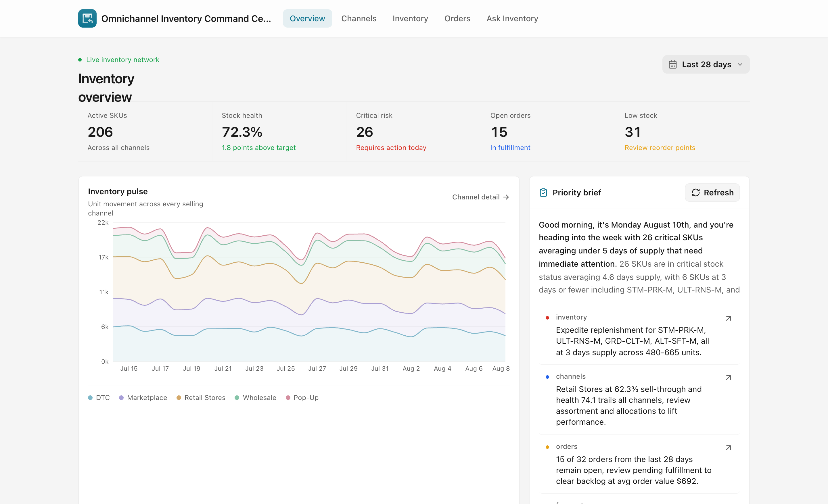Open the orders brief item arrow icon
Image resolution: width=828 pixels, height=504 pixels.
pyautogui.click(x=728, y=448)
